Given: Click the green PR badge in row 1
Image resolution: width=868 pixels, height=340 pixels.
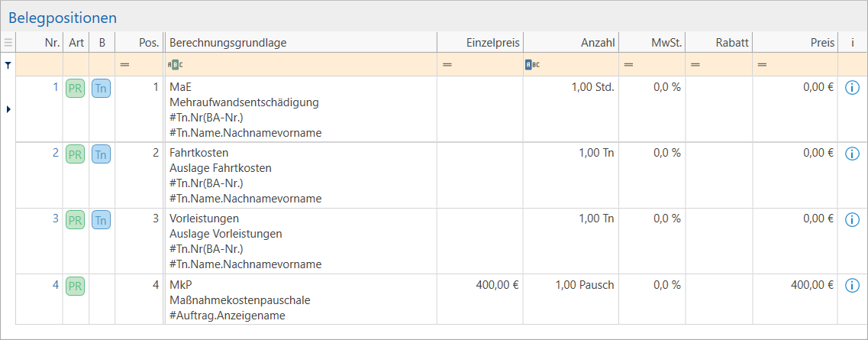Looking at the screenshot, I should coord(75,88).
